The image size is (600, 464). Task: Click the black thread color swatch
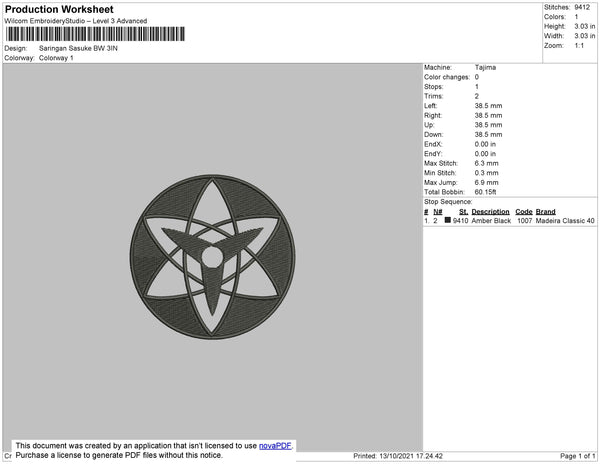point(447,220)
